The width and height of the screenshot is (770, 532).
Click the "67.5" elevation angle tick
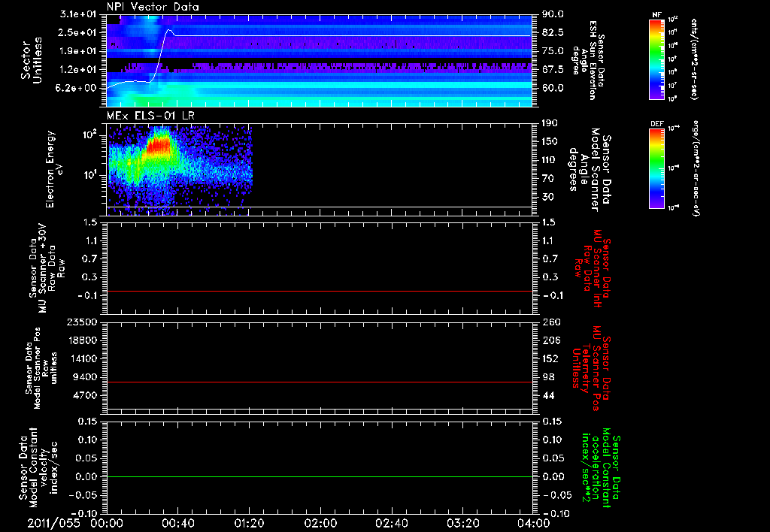(553, 70)
